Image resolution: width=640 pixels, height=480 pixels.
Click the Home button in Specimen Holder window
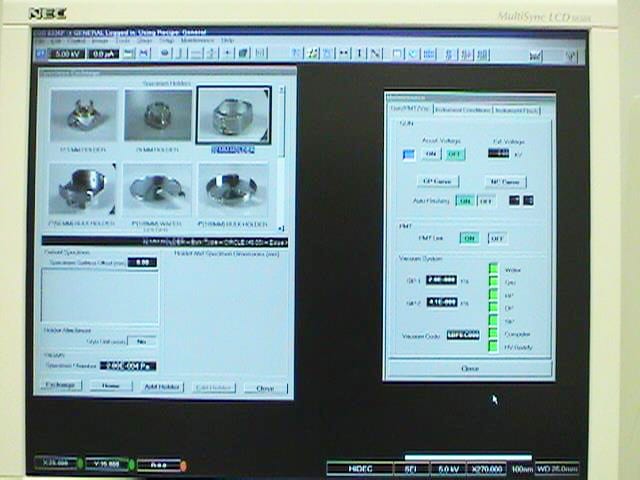point(111,386)
